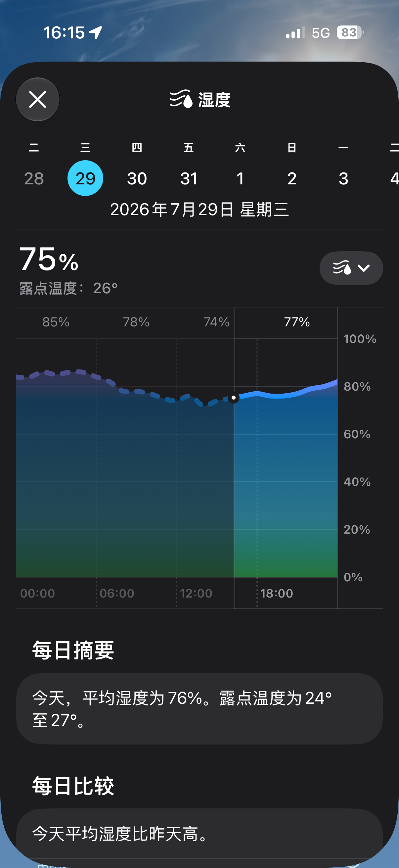Tap the chevron arrow in metric selector
Image resolution: width=399 pixels, height=868 pixels.
pyautogui.click(x=364, y=268)
